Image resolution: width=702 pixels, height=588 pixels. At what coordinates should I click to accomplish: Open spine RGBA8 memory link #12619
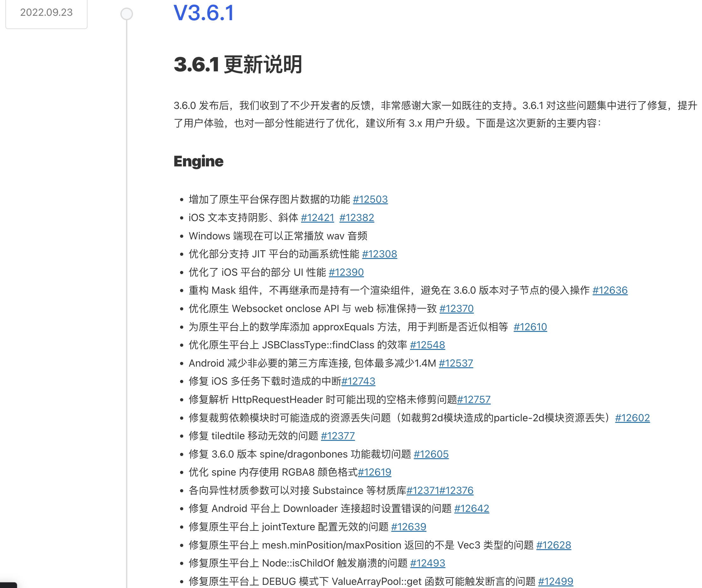pyautogui.click(x=374, y=472)
